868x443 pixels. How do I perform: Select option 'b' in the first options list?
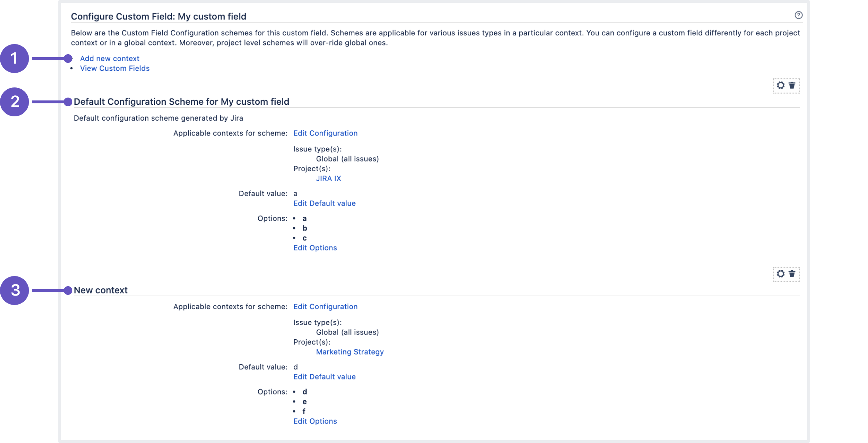[x=305, y=228]
